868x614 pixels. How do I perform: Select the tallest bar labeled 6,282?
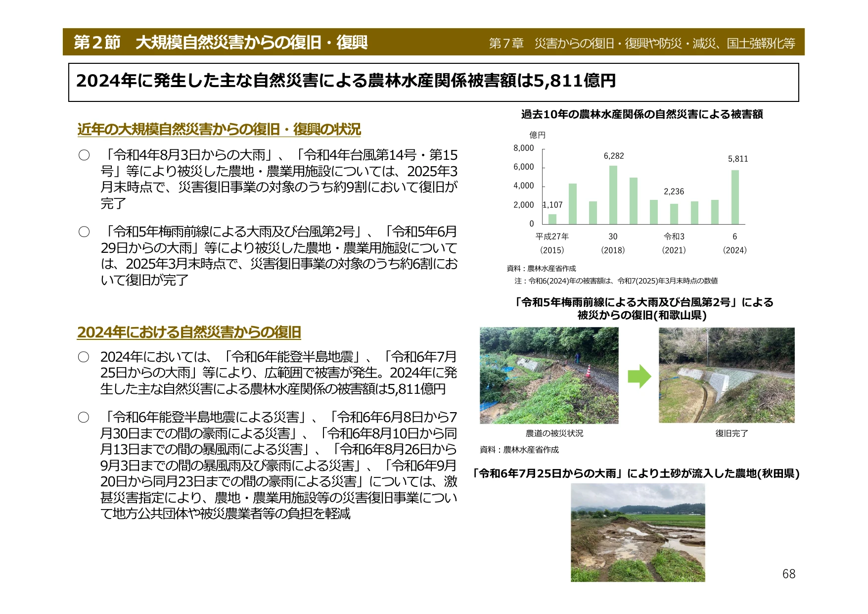tap(613, 195)
